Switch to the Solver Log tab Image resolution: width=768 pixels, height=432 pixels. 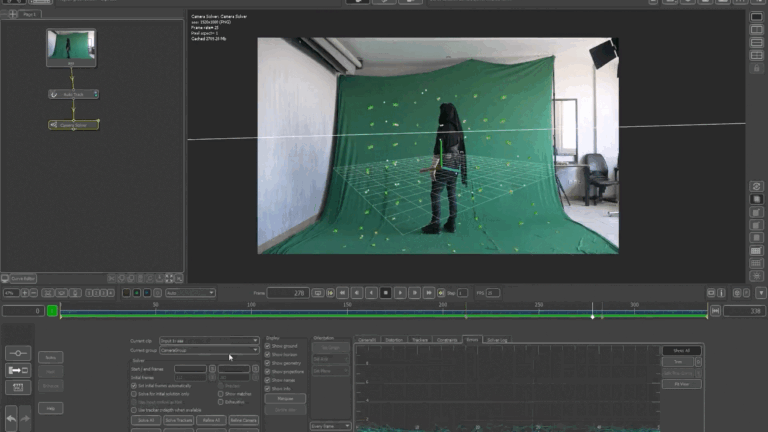click(x=497, y=339)
